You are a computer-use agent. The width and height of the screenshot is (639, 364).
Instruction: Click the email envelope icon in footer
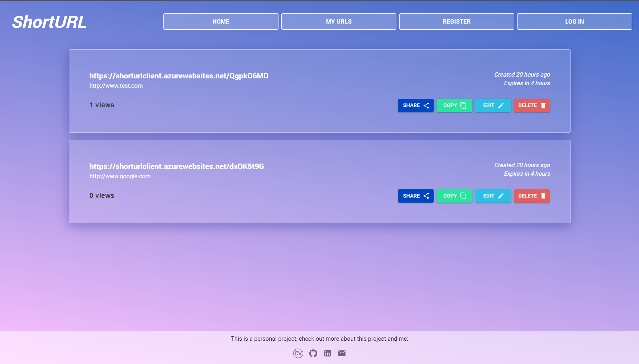point(342,353)
